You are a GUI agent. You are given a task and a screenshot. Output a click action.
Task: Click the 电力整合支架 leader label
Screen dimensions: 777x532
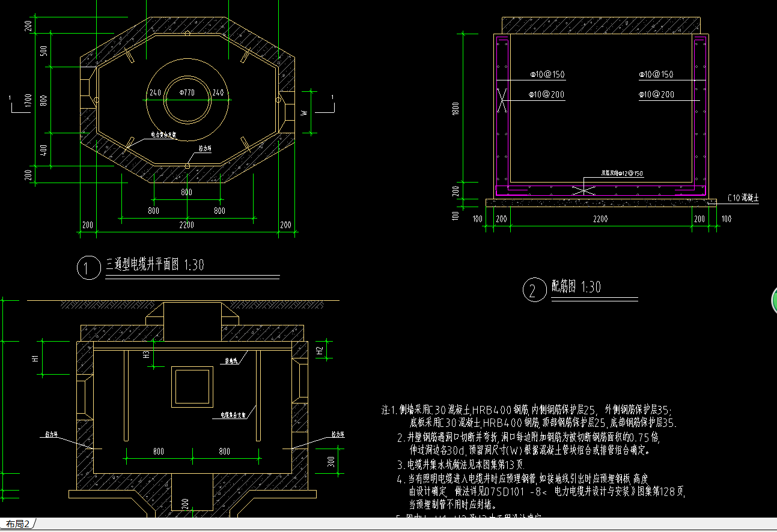coord(163,135)
